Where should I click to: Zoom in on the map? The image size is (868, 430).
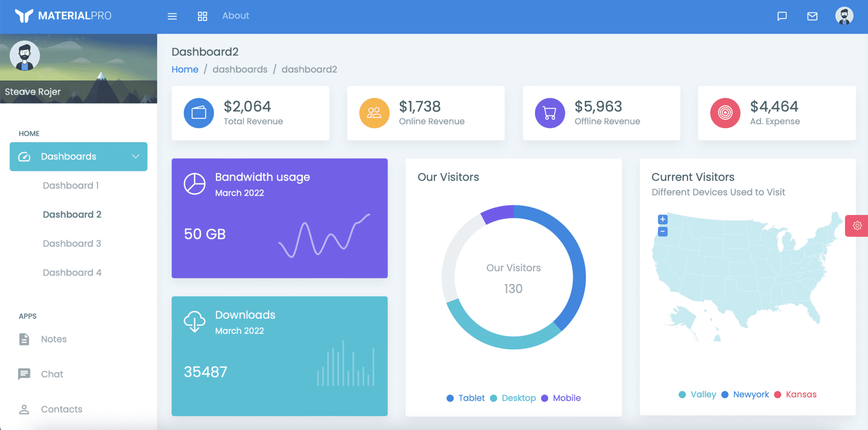coord(662,219)
